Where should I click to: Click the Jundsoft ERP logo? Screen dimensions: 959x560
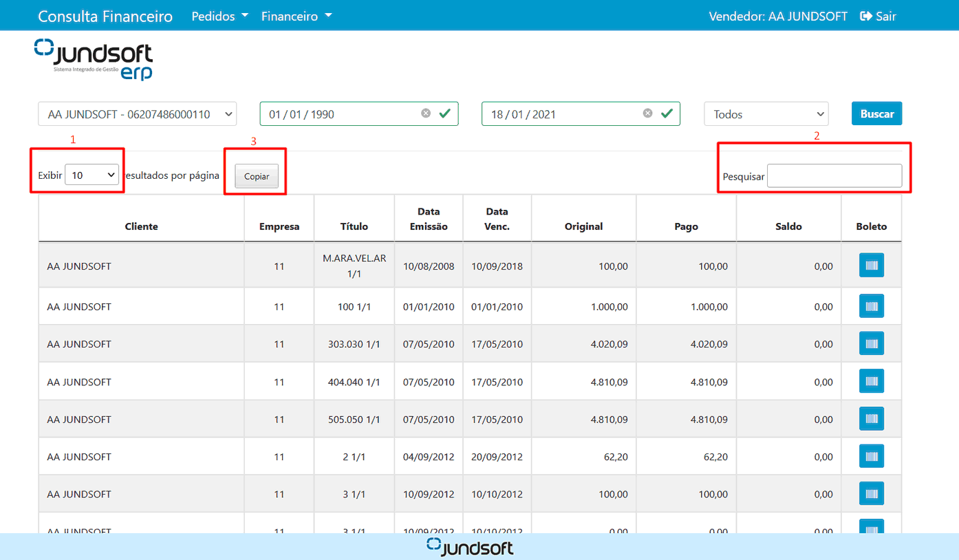click(x=93, y=59)
